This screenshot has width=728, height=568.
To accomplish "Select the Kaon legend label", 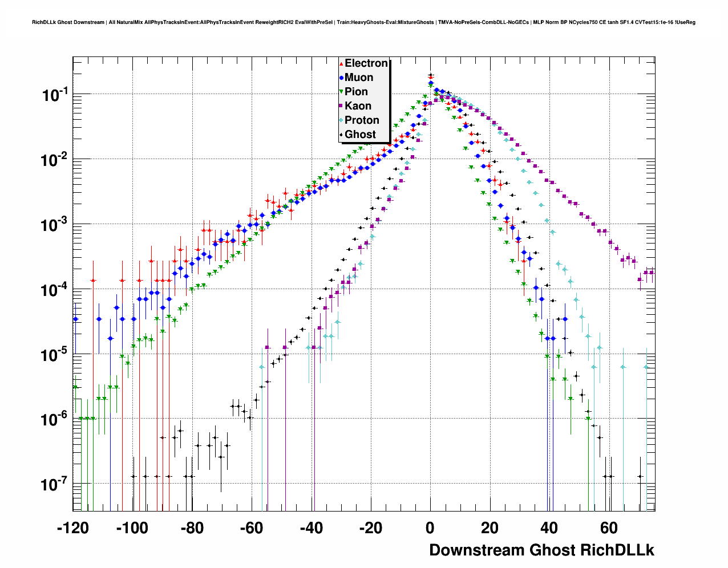I will pos(358,106).
